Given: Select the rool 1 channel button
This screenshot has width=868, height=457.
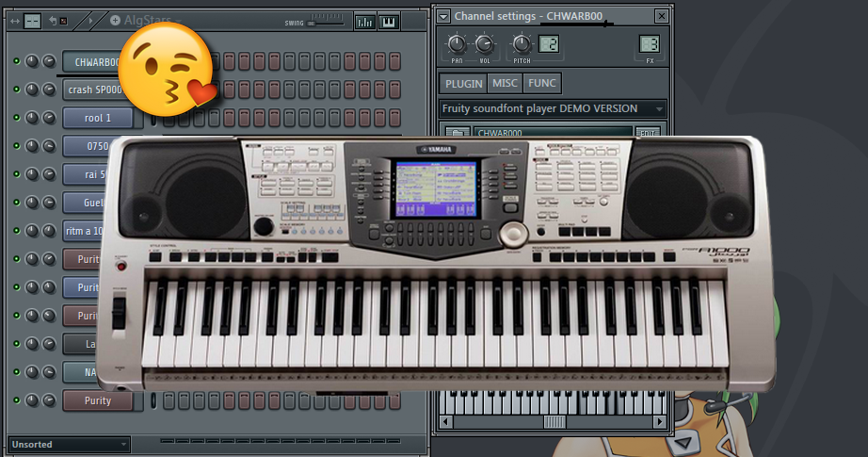Looking at the screenshot, I should click(x=97, y=118).
